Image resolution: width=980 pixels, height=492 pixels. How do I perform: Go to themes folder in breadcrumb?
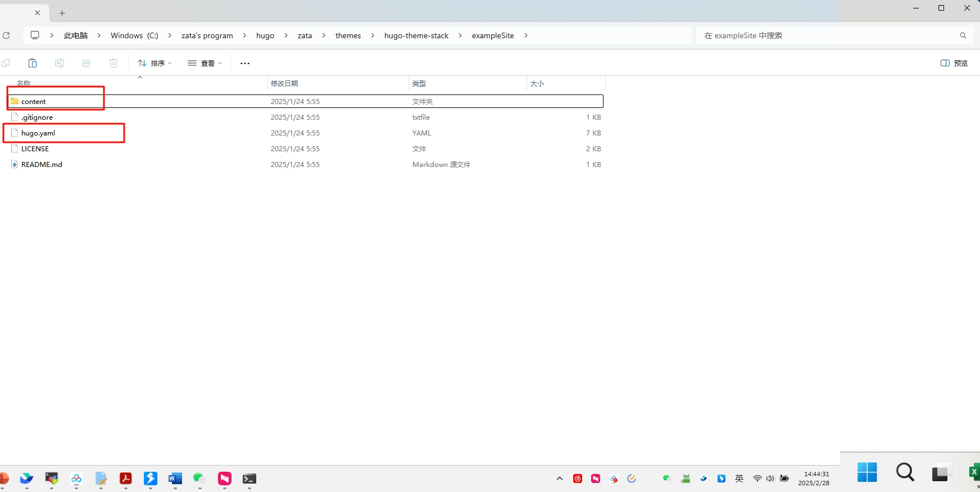[348, 35]
